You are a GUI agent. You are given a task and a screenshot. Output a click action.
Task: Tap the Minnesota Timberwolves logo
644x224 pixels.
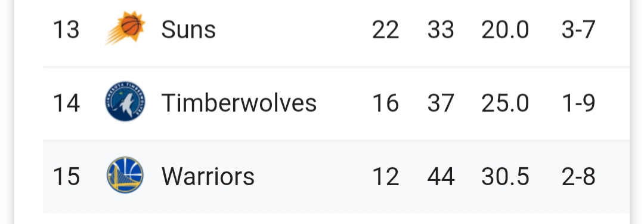[125, 102]
